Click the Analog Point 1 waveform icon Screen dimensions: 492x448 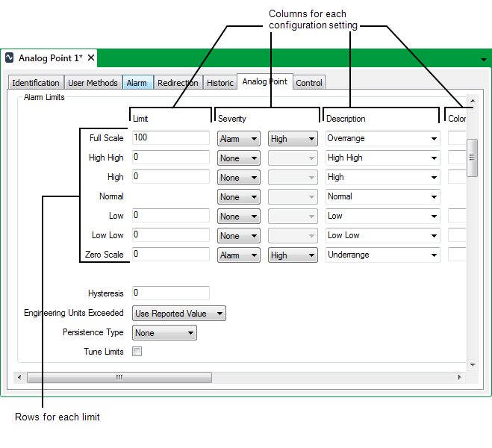(10, 58)
